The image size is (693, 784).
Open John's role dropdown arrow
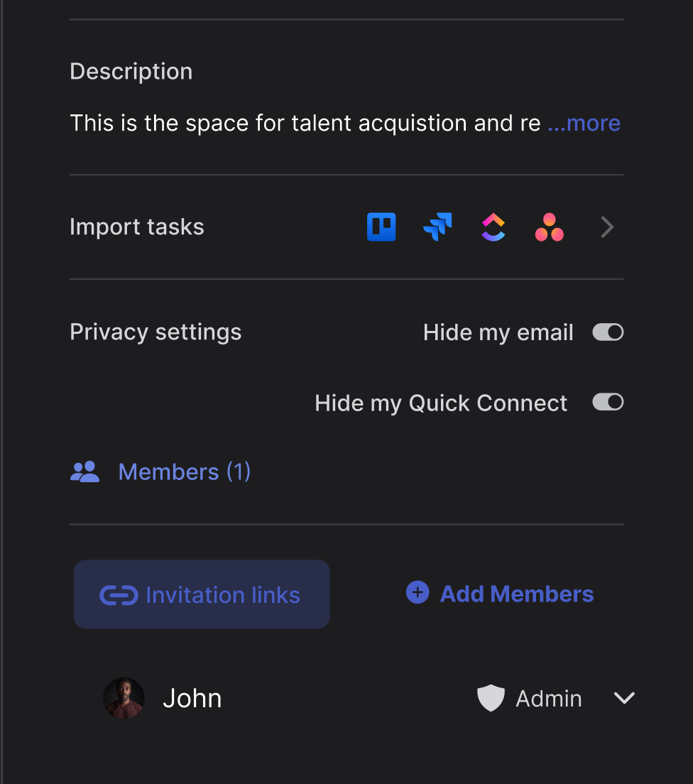pos(624,699)
